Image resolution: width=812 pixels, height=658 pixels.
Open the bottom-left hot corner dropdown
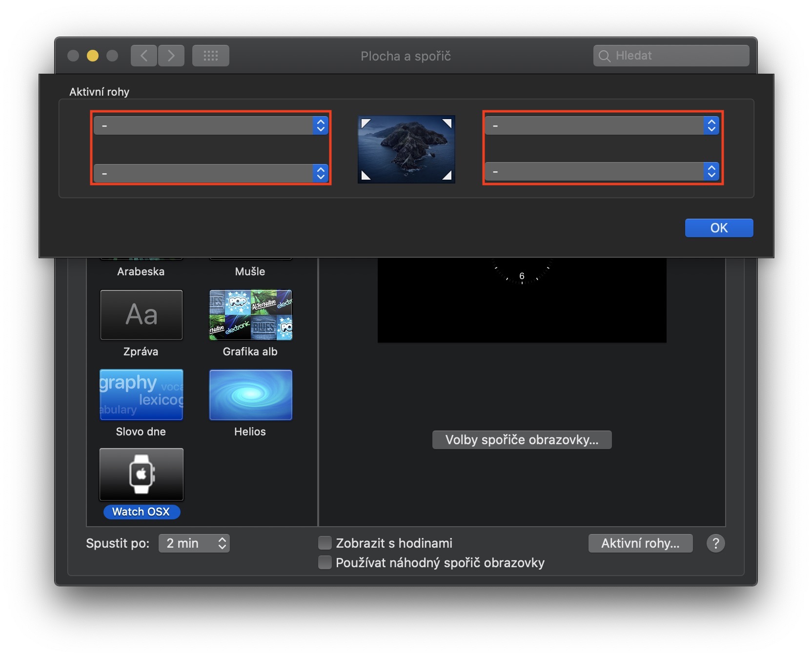coord(210,173)
